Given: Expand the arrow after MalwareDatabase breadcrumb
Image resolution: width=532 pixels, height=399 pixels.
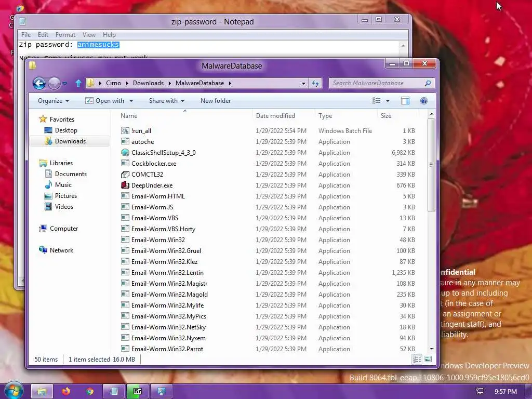Looking at the screenshot, I should coord(230,84).
